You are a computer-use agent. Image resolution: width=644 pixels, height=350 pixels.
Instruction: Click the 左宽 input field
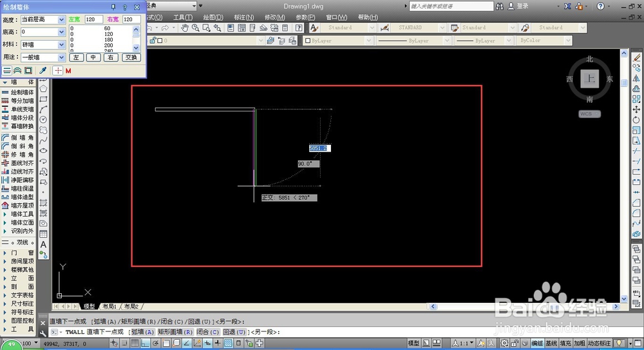(x=93, y=19)
